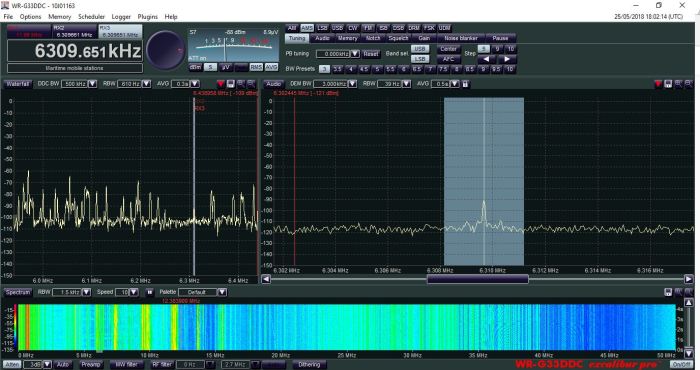Switch to the Notch tab
The height and width of the screenshot is (370, 700).
coord(373,38)
